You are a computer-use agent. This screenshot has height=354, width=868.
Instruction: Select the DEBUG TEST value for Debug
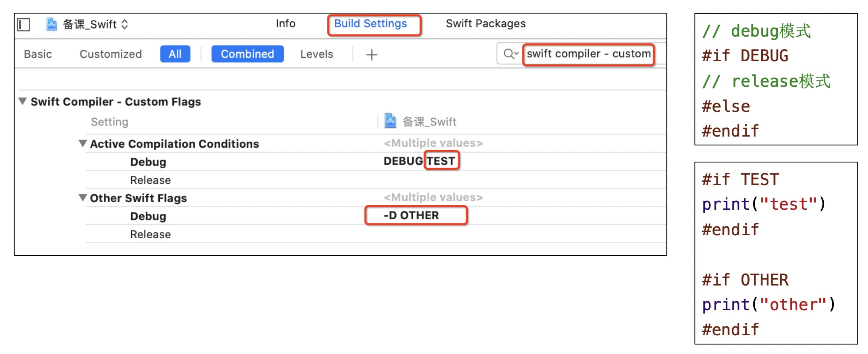420,161
